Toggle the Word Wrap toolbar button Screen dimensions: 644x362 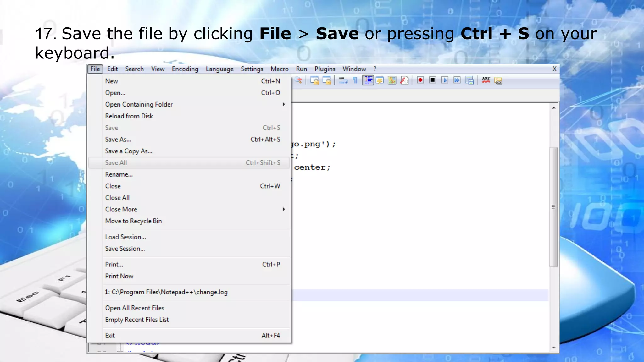point(343,80)
